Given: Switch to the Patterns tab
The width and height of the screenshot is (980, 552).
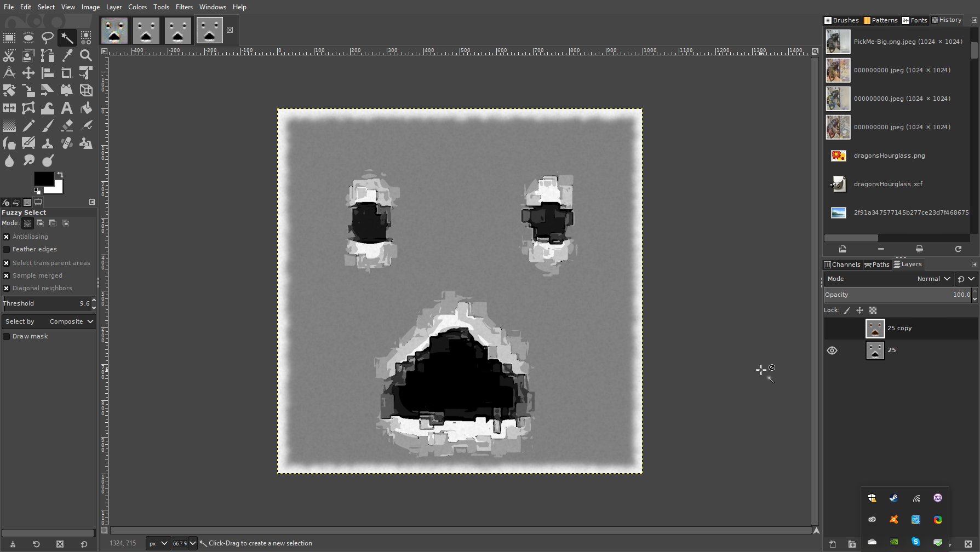Looking at the screenshot, I should (x=880, y=20).
